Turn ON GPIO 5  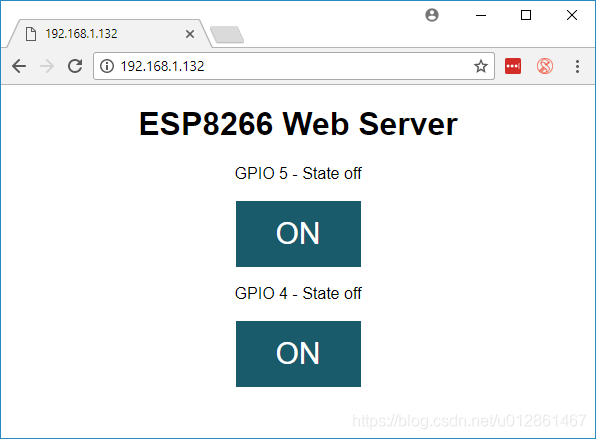298,234
